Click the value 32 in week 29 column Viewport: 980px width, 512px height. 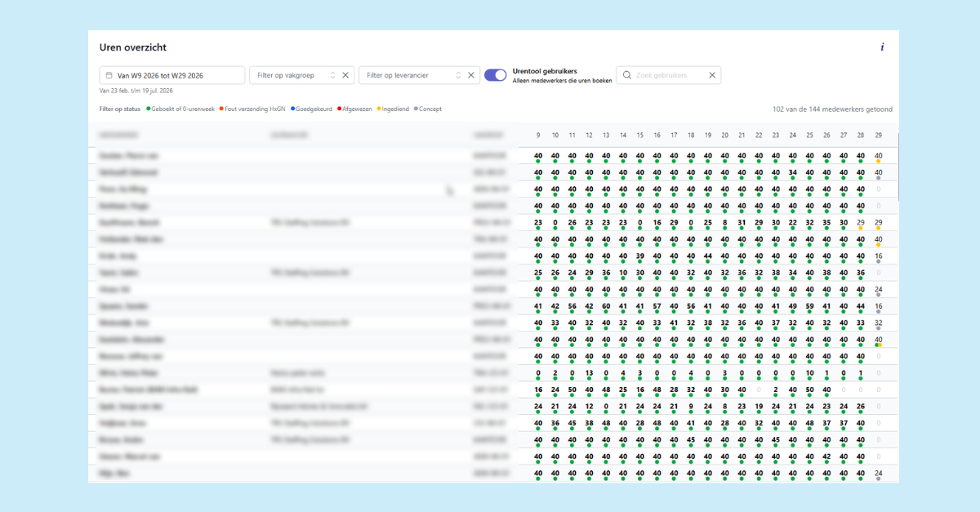pos(878,323)
